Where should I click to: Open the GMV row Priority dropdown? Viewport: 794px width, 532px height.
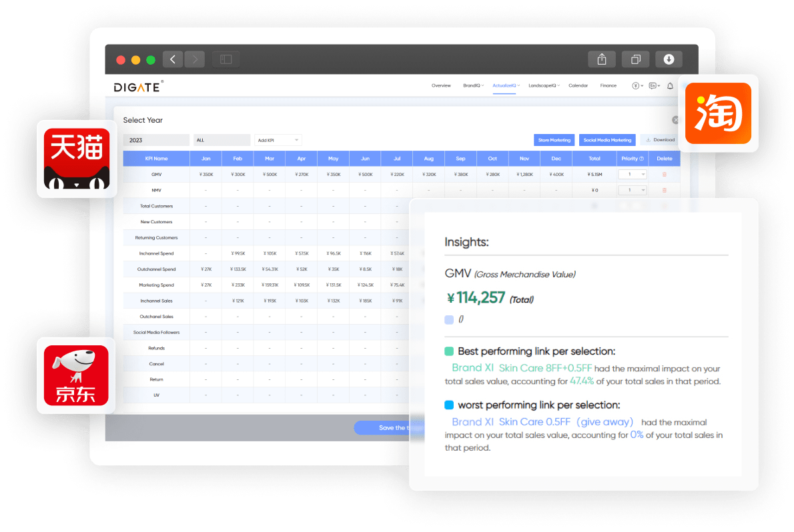point(633,174)
